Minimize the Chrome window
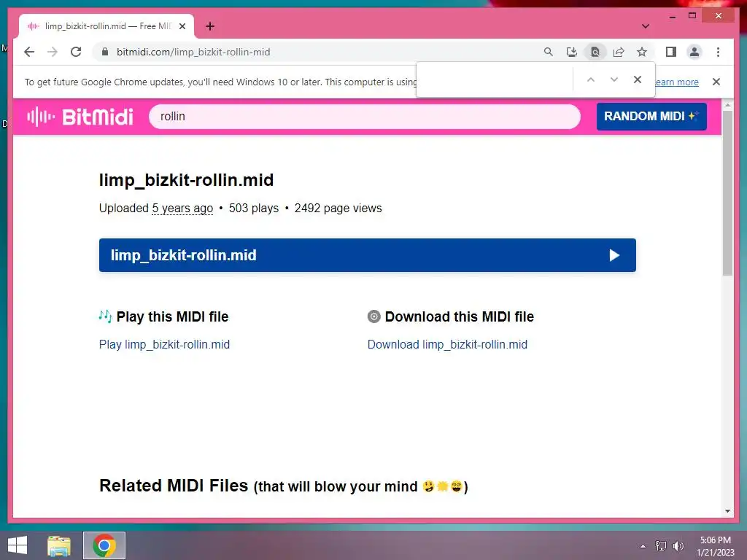This screenshot has width=747, height=560. [672, 16]
